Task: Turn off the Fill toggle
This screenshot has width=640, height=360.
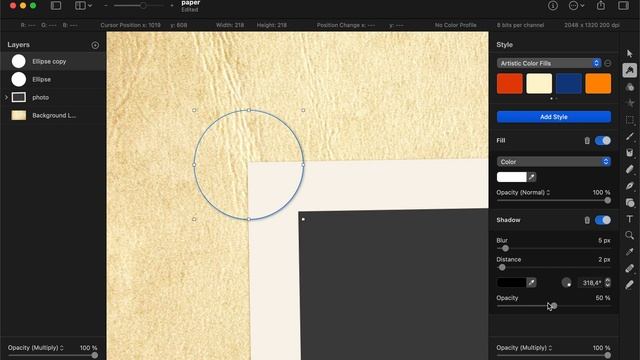Action: click(x=603, y=140)
